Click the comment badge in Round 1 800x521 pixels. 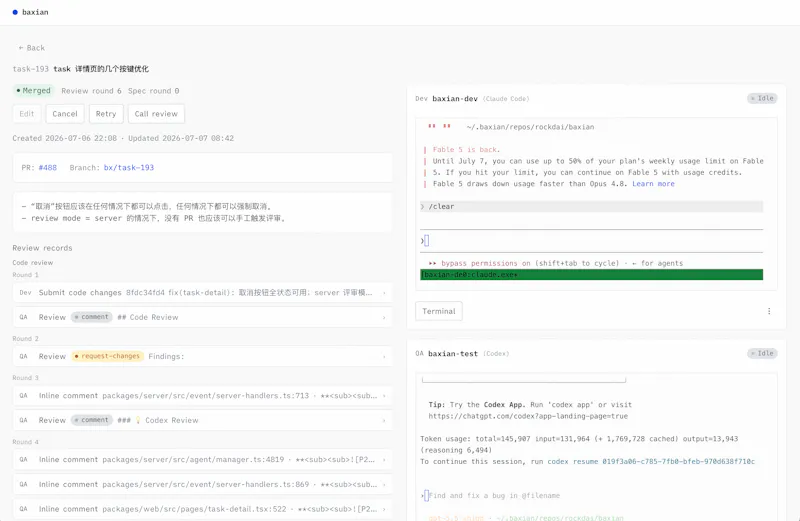pyautogui.click(x=91, y=317)
